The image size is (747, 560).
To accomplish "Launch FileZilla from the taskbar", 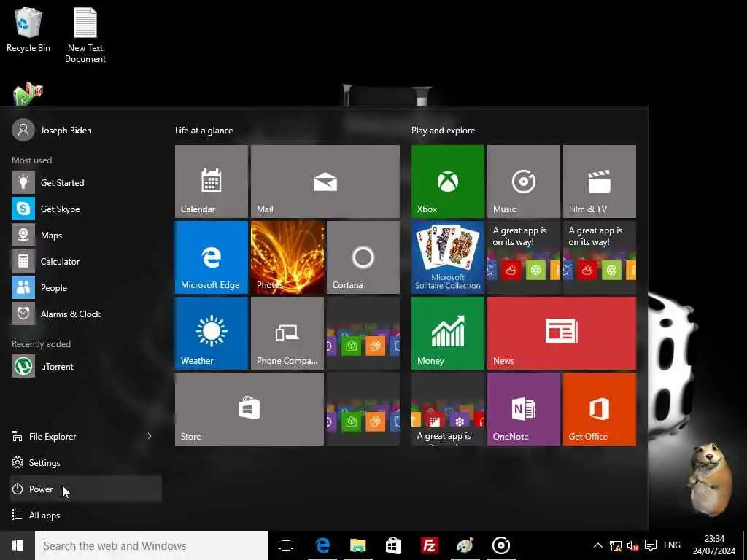I will pyautogui.click(x=429, y=545).
